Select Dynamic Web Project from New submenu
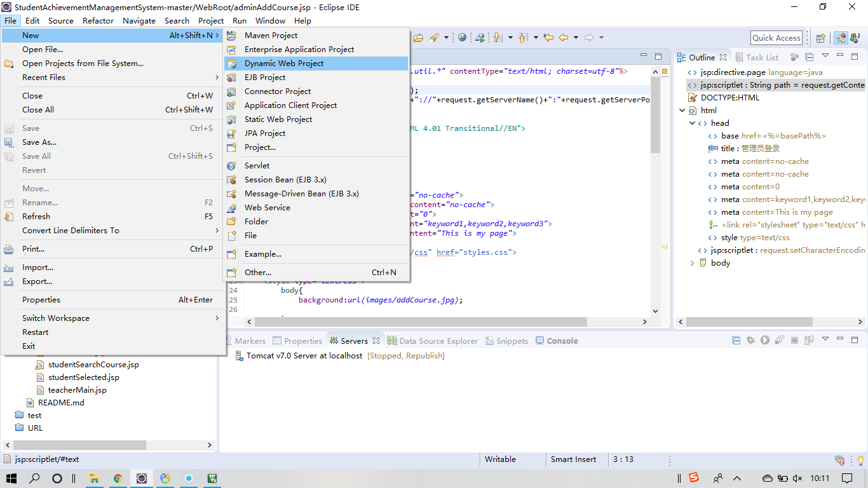Image resolution: width=868 pixels, height=488 pixels. [x=284, y=64]
